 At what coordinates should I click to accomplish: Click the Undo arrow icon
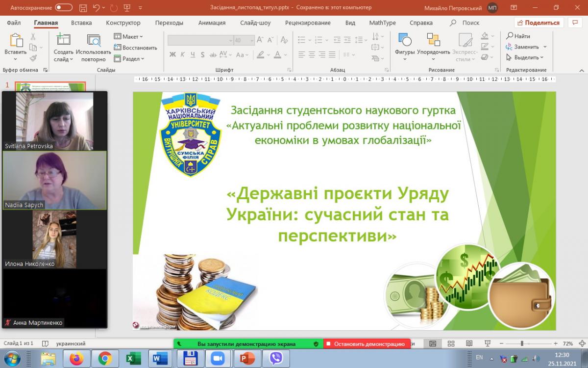(97, 8)
